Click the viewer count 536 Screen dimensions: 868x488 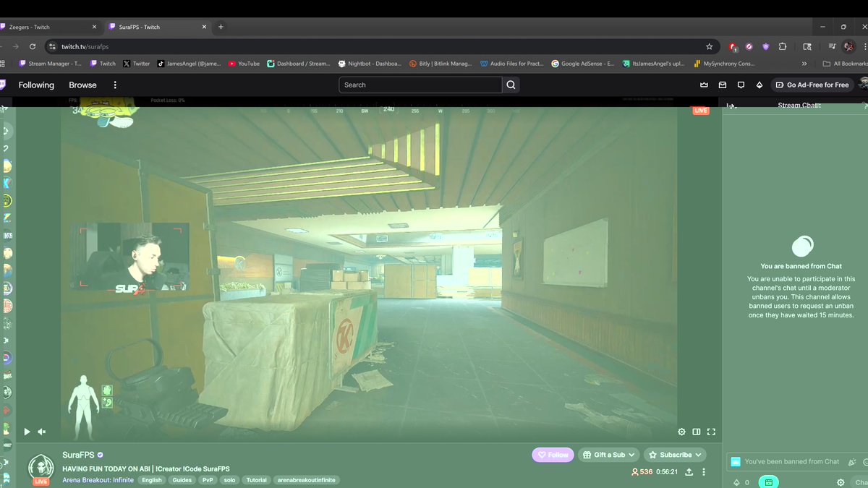(x=642, y=472)
